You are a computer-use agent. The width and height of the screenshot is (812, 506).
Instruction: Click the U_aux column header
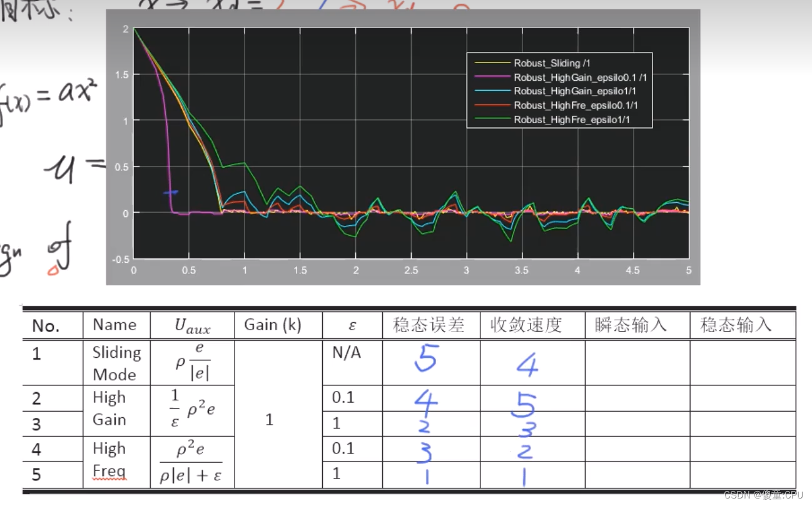192,327
